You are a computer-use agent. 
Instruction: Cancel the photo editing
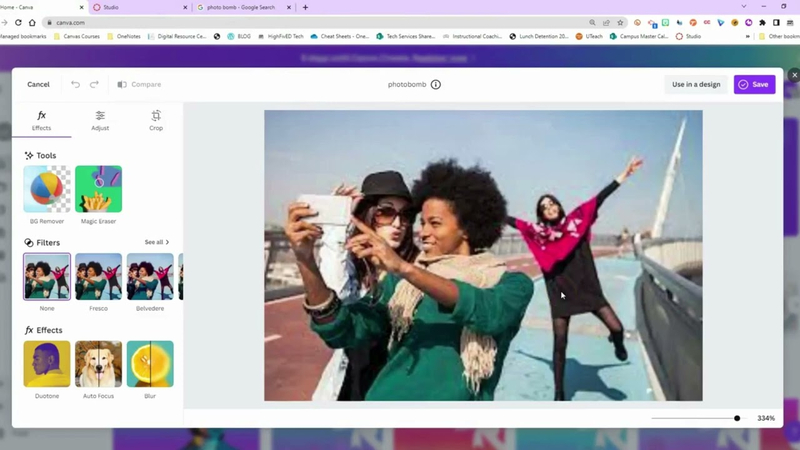[38, 84]
